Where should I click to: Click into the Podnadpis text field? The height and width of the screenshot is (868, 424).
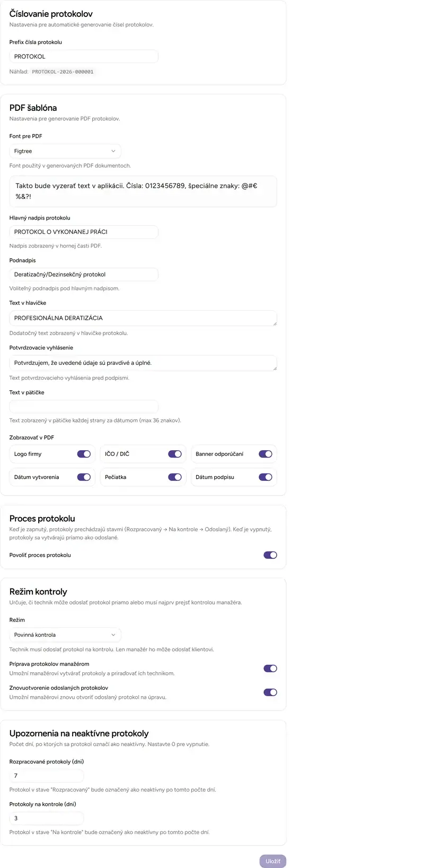[x=84, y=275]
